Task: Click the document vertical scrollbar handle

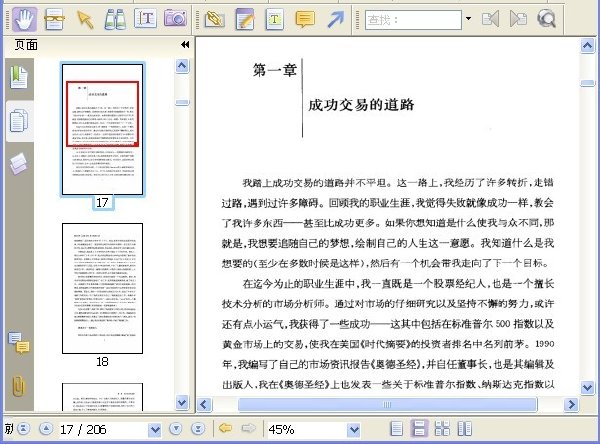Action: [587, 83]
